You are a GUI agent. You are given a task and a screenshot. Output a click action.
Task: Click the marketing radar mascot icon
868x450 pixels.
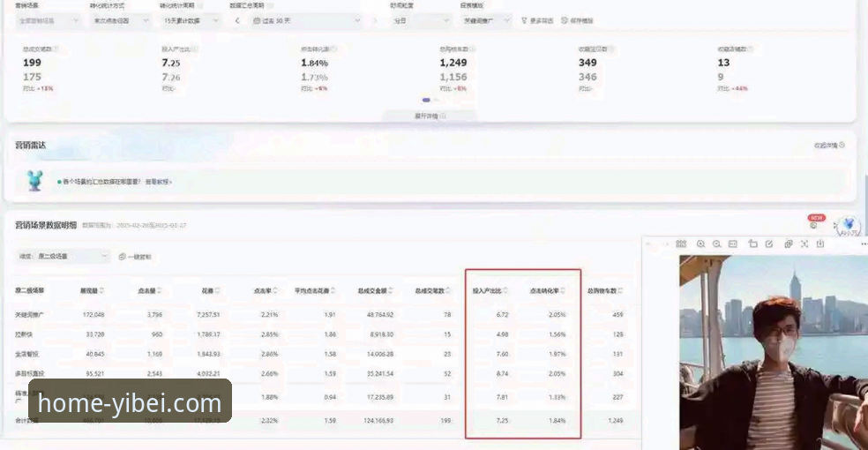34,181
